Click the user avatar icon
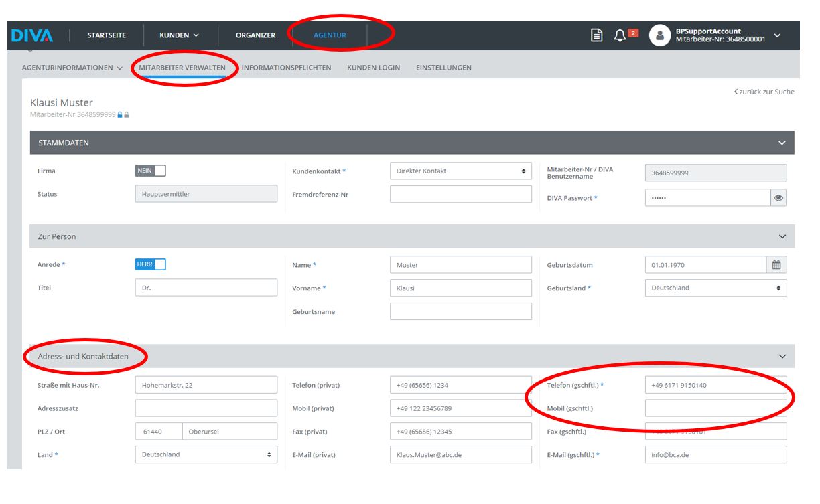 (x=659, y=36)
